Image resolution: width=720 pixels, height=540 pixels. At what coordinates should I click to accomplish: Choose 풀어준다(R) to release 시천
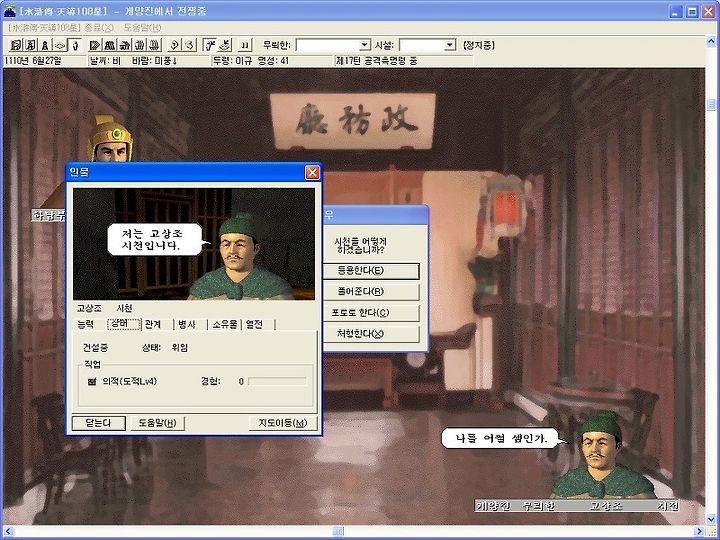[x=371, y=292]
